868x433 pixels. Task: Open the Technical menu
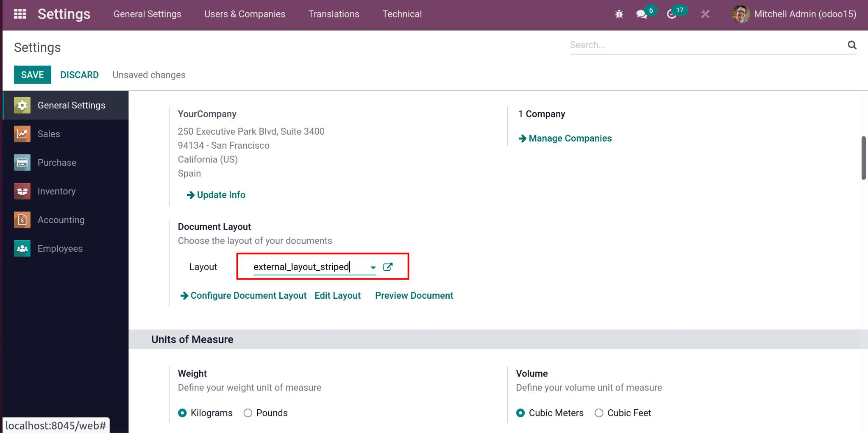click(402, 14)
